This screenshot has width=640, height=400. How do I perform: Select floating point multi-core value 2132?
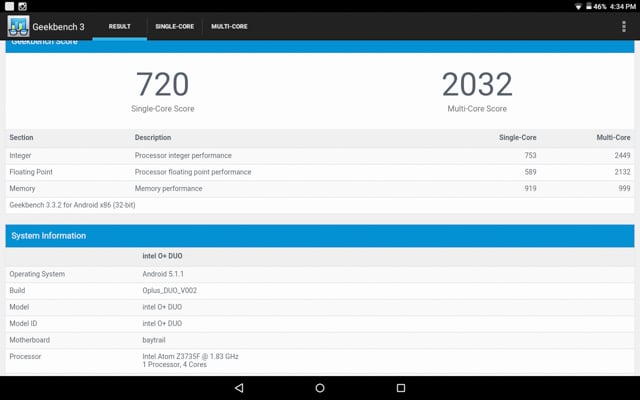click(622, 172)
